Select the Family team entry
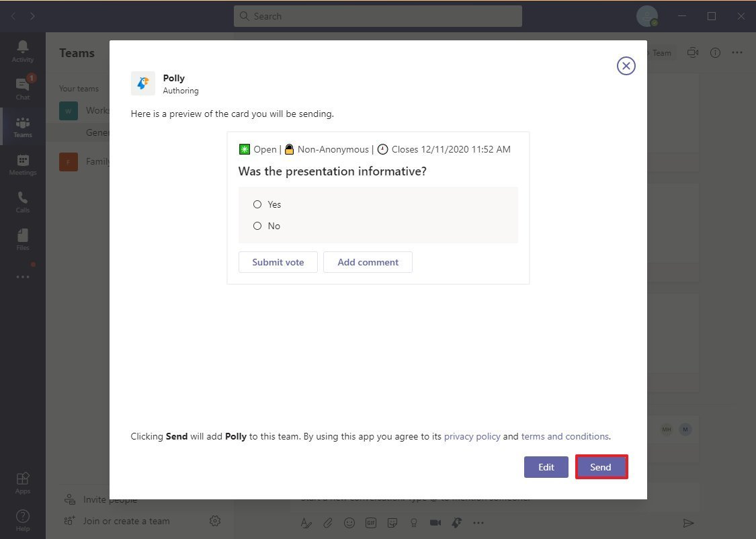The image size is (756, 539). coord(85,161)
